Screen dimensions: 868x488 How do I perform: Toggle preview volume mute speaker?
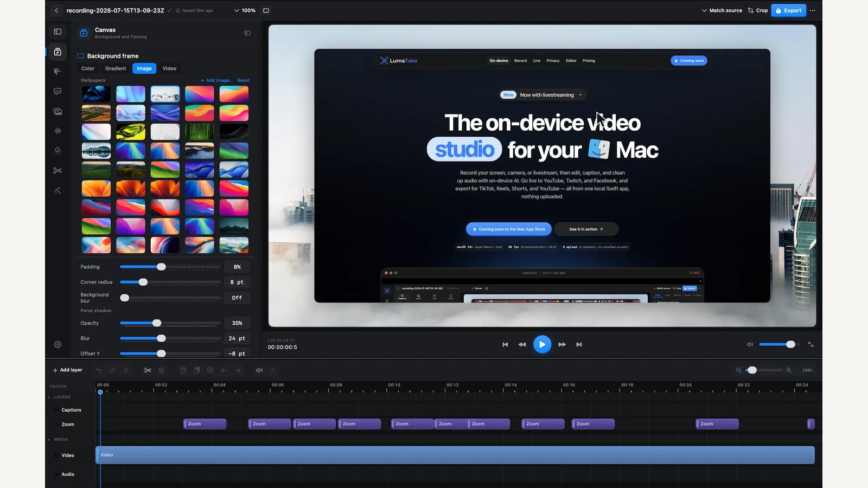[750, 344]
